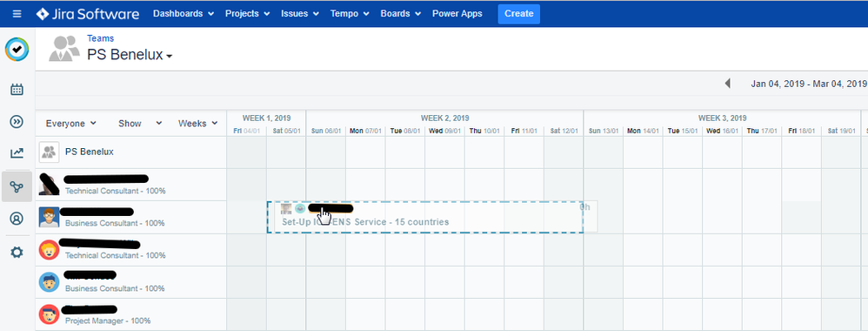The width and height of the screenshot is (868, 331).
Task: Open the Issues menu
Action: (300, 14)
